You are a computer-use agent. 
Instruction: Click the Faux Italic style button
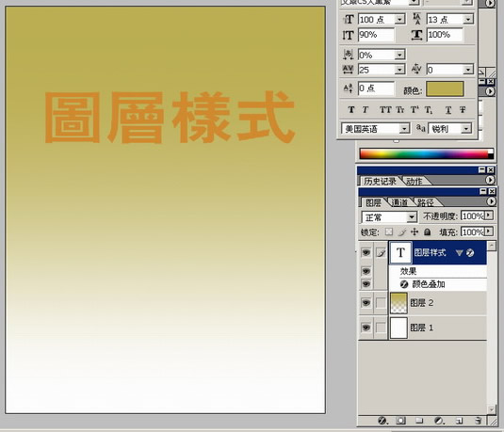(x=366, y=110)
